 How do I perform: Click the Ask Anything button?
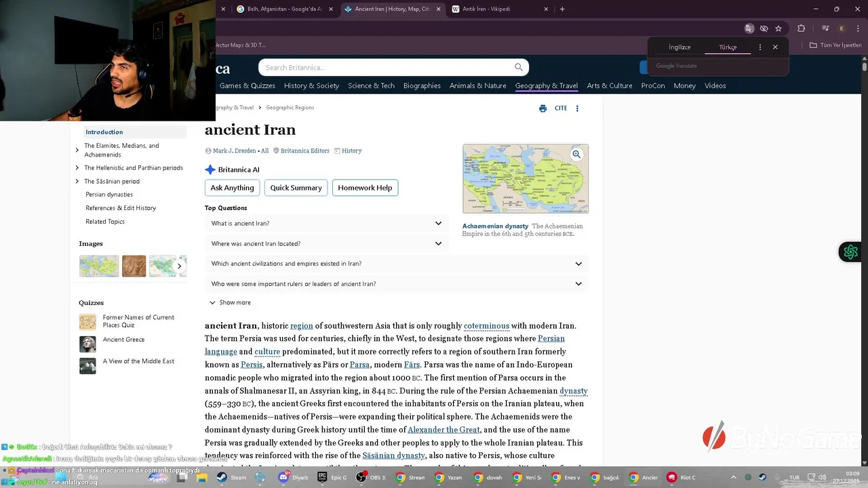232,188
